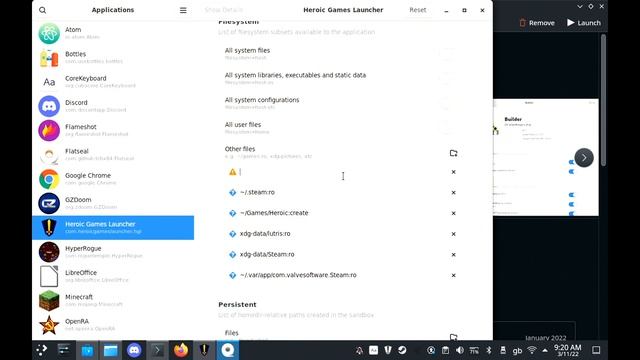Select CoreKeyboard in the applications list
Screen dimensions: 640x360
click(x=113, y=82)
